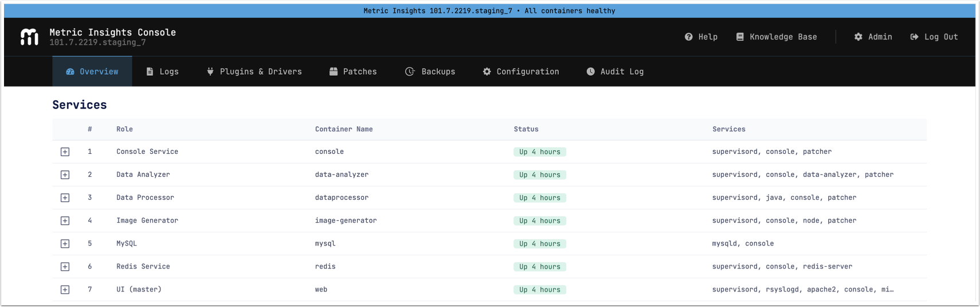Image resolution: width=980 pixels, height=307 pixels.
Task: Open the Plugins & Drivers tab
Action: 254,72
